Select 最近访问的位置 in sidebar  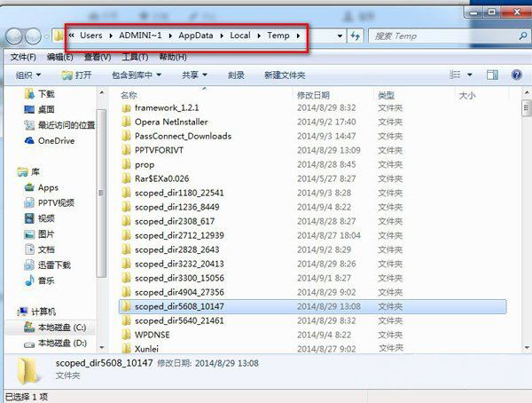pos(59,125)
